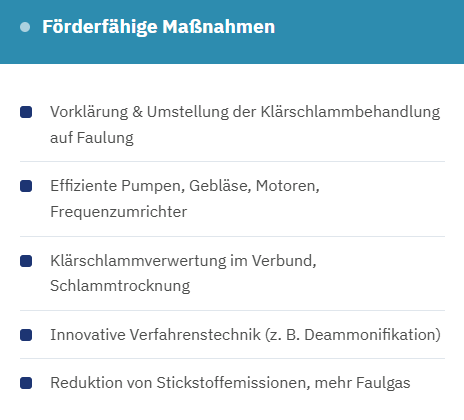Click the bullet next to Vorklärung item

point(26,112)
